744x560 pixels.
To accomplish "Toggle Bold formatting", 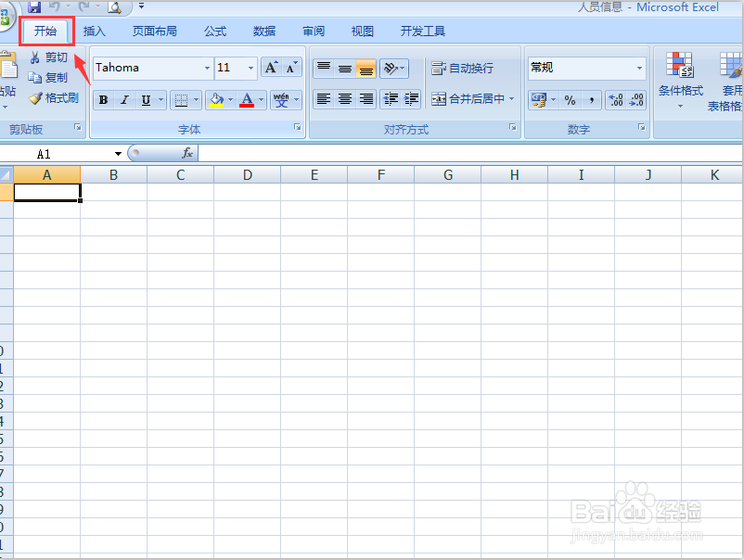I will pos(103,99).
